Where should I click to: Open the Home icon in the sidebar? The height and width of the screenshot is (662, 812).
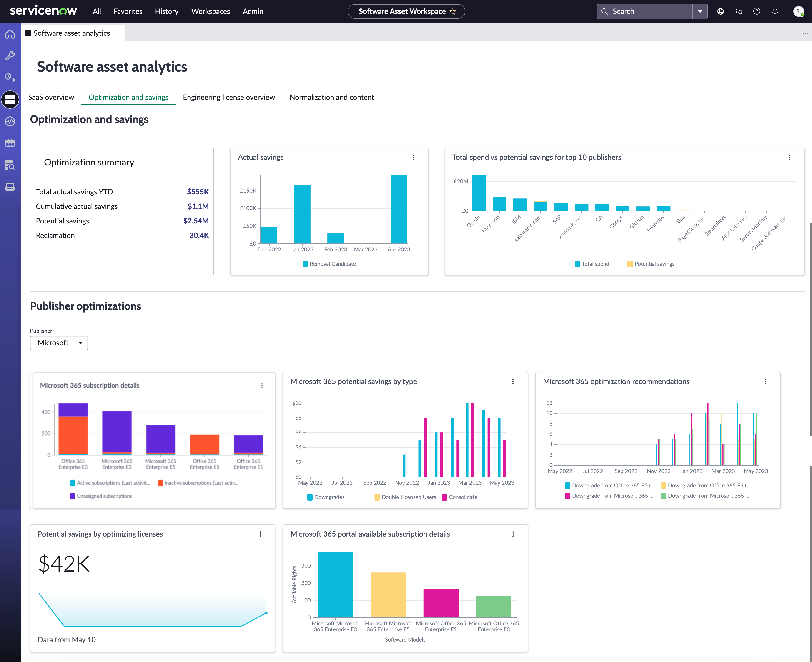tap(10, 34)
